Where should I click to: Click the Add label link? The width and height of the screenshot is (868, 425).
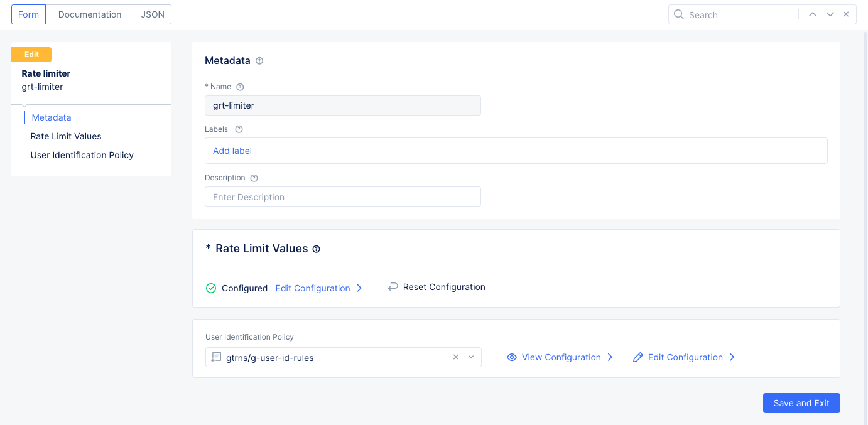[x=232, y=151]
